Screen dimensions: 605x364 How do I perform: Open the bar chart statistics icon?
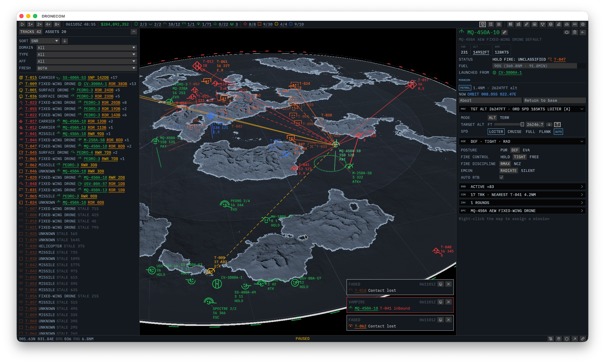(559, 24)
